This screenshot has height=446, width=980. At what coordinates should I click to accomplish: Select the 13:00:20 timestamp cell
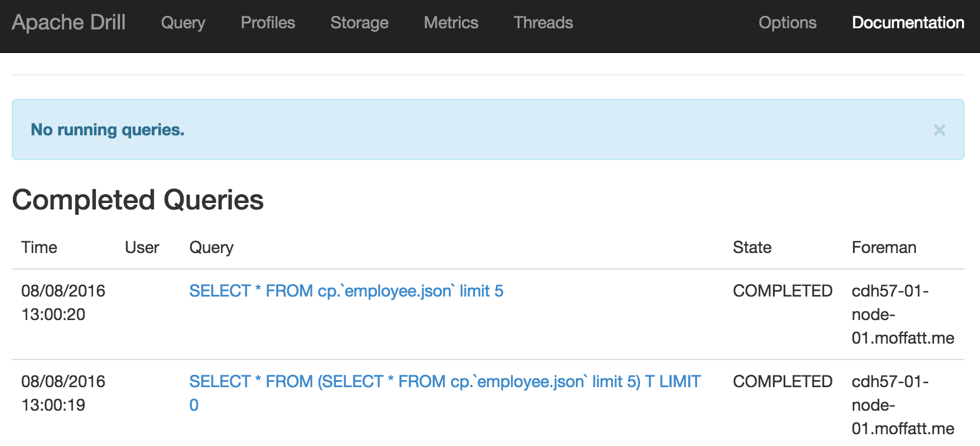(x=63, y=302)
